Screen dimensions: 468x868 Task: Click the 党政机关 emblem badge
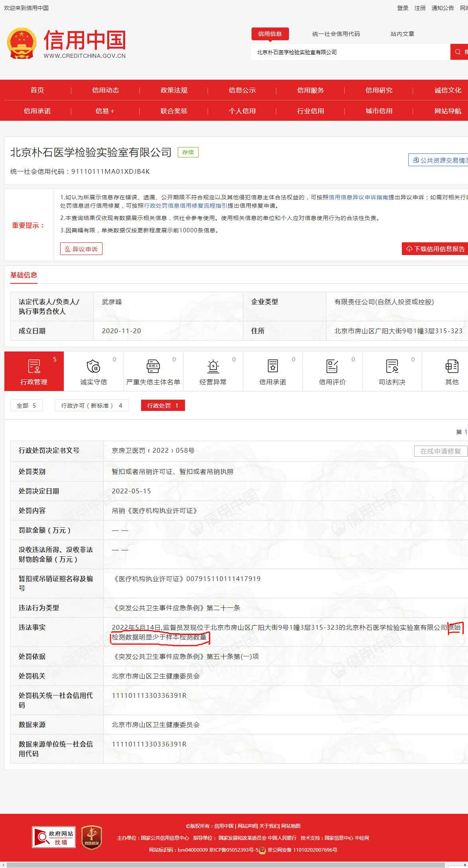point(92,837)
